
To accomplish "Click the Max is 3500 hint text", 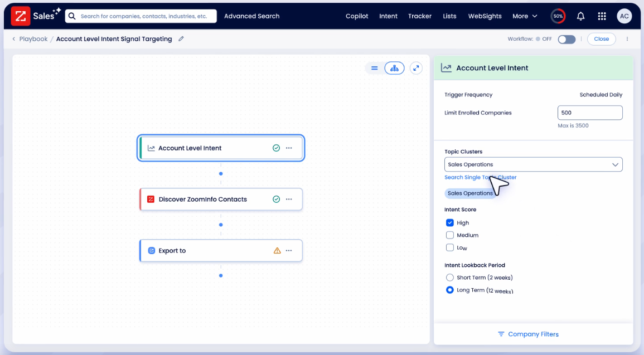I will point(573,125).
